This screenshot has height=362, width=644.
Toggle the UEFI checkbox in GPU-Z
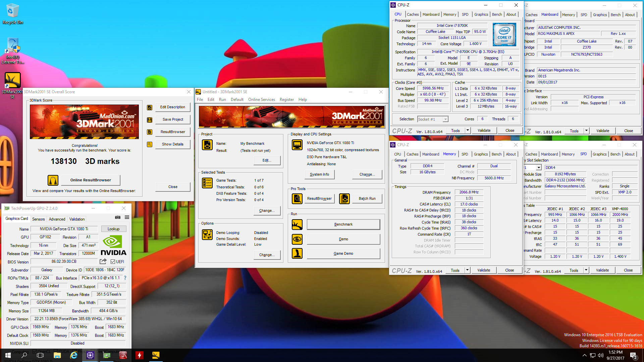(x=113, y=262)
